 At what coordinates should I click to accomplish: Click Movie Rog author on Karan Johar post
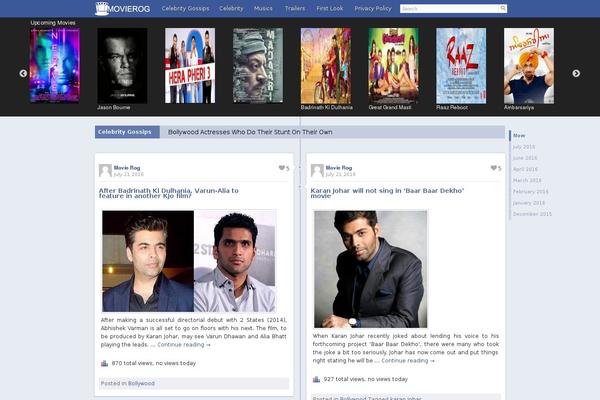click(339, 168)
